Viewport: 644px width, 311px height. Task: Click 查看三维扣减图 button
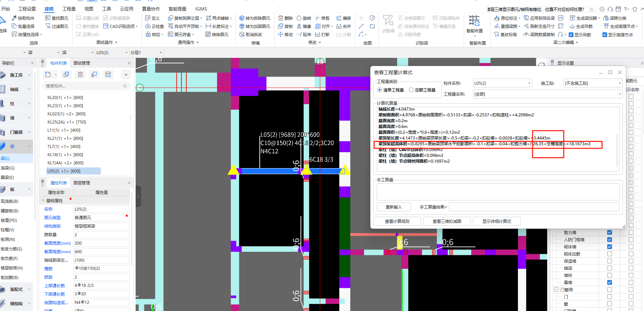(447, 221)
